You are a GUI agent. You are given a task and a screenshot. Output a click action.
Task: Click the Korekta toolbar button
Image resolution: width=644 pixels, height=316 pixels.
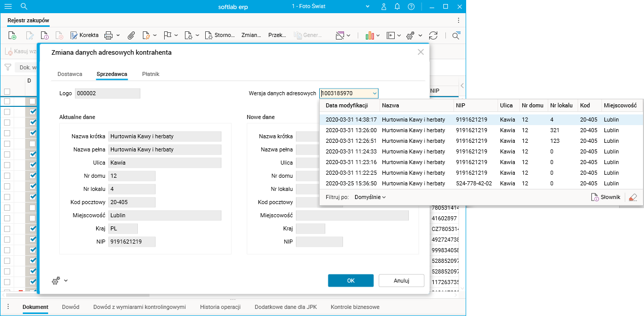(x=84, y=35)
